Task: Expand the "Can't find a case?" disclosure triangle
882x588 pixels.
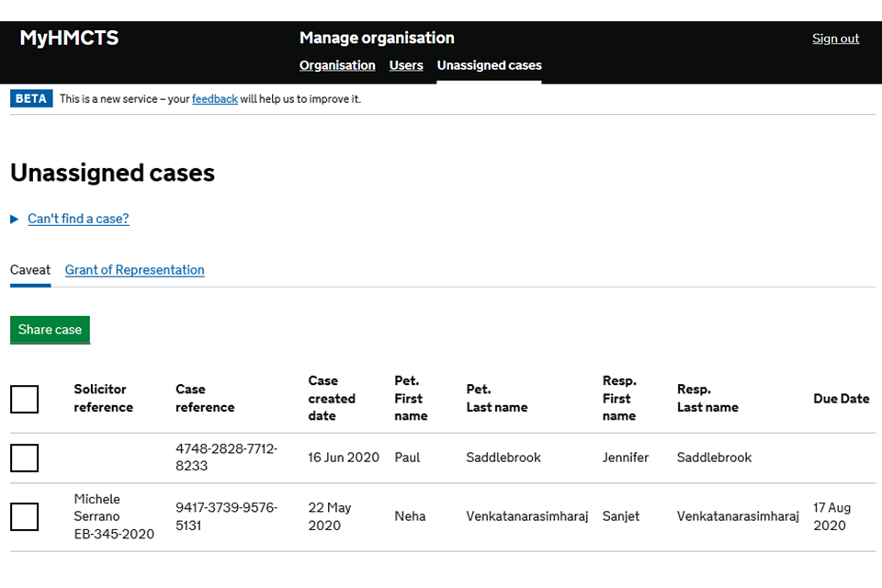Action: click(x=15, y=220)
